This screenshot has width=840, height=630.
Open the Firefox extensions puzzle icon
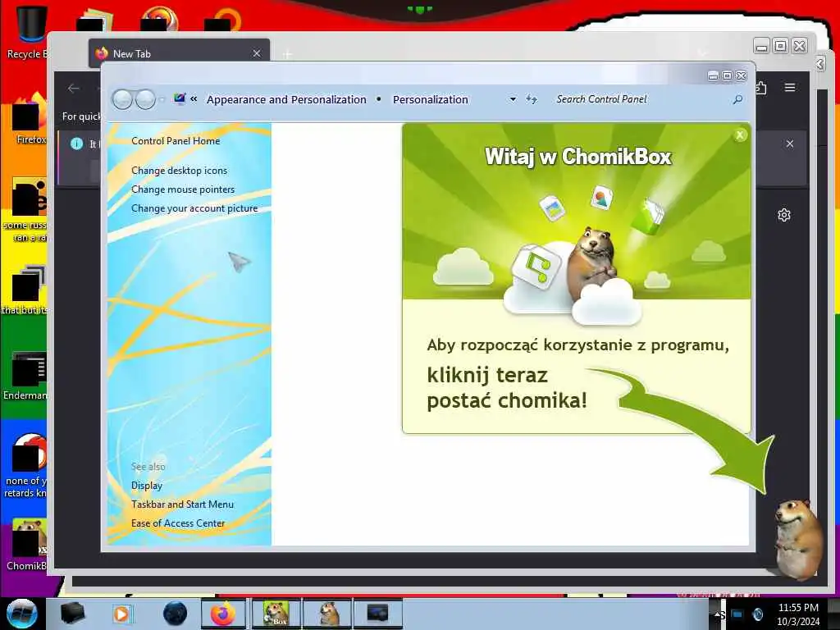760,87
